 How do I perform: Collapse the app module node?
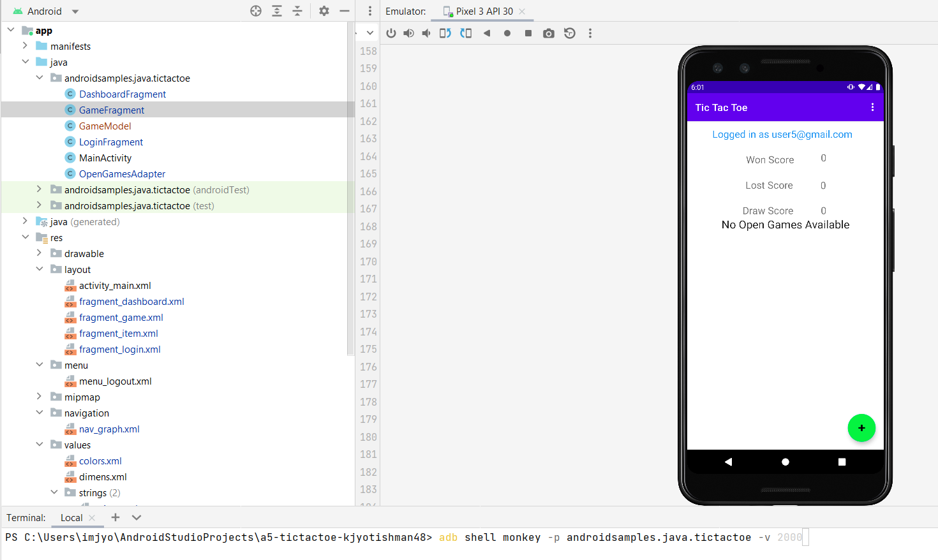pyautogui.click(x=11, y=30)
